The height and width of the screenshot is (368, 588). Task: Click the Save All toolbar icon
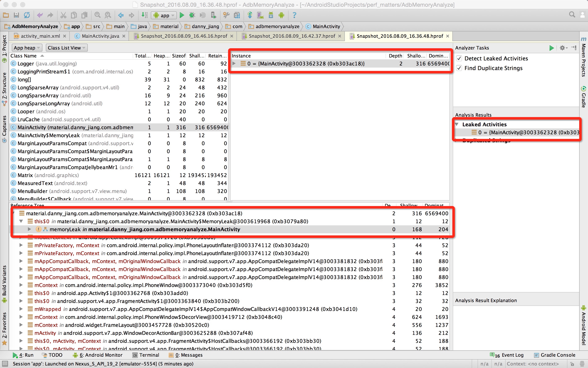(16, 15)
